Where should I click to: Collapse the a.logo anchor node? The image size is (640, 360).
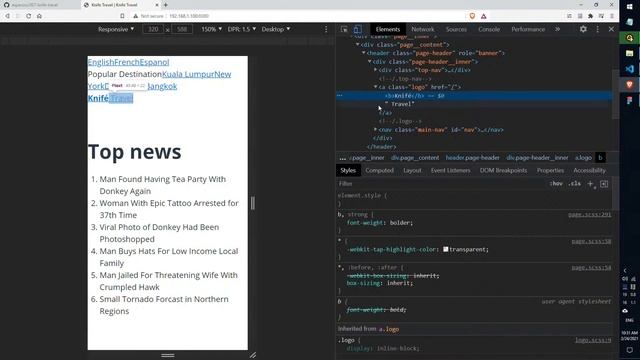click(x=376, y=87)
